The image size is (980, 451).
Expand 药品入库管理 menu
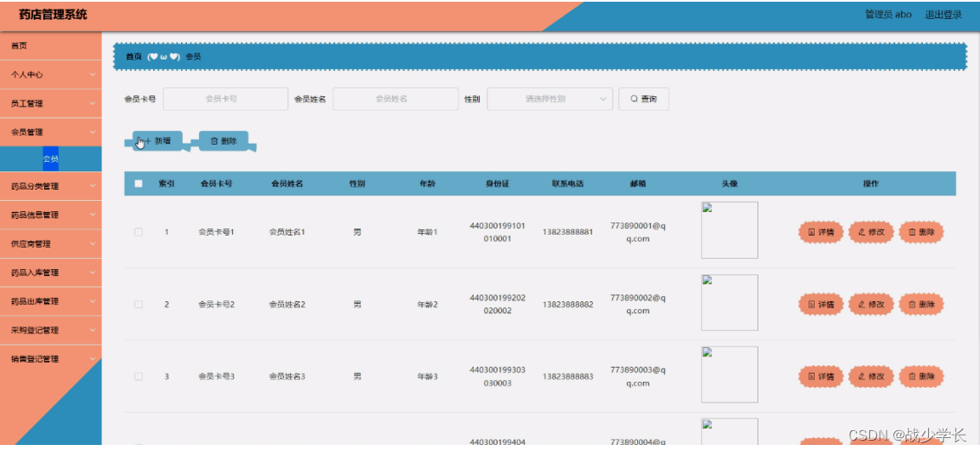50,273
